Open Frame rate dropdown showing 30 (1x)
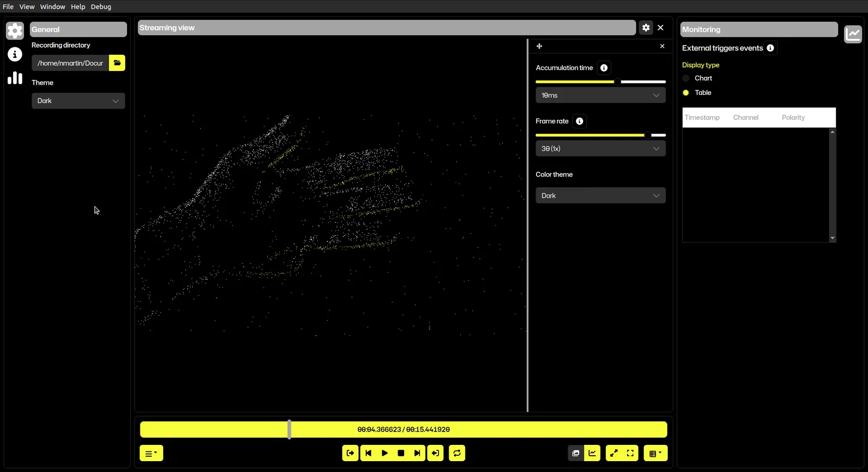 point(601,149)
